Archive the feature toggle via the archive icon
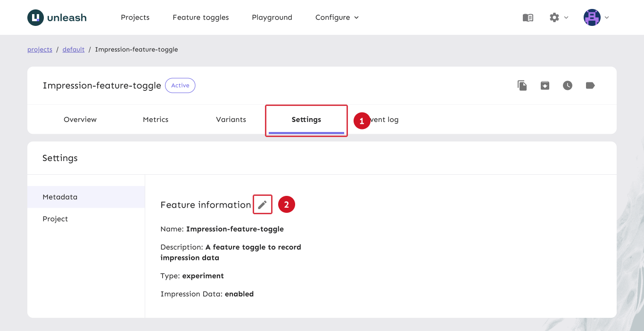The height and width of the screenshot is (331, 644). click(545, 85)
